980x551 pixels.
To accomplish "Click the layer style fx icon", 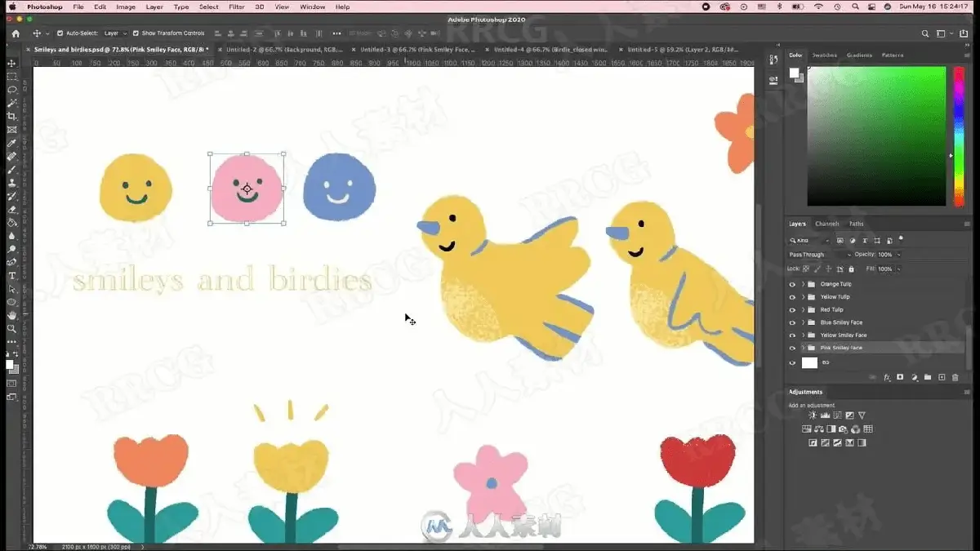I will click(x=886, y=377).
